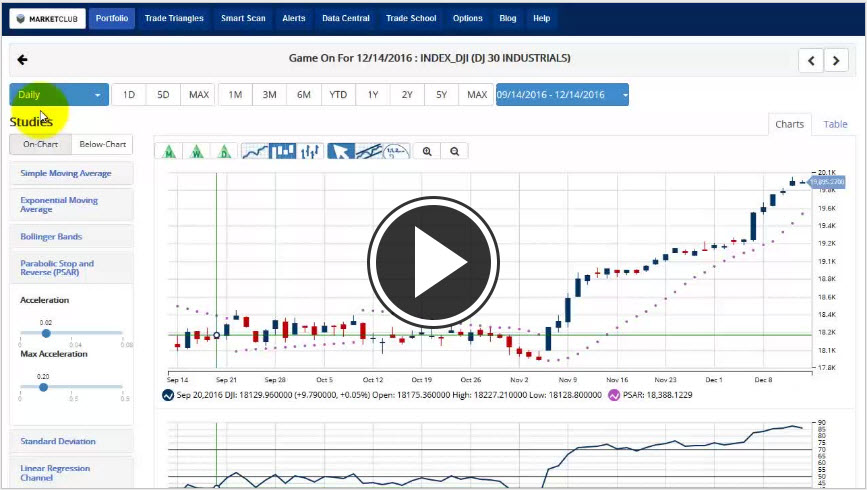This screenshot has height=490, width=867.
Task: Zoom in on the chart
Action: coord(427,152)
